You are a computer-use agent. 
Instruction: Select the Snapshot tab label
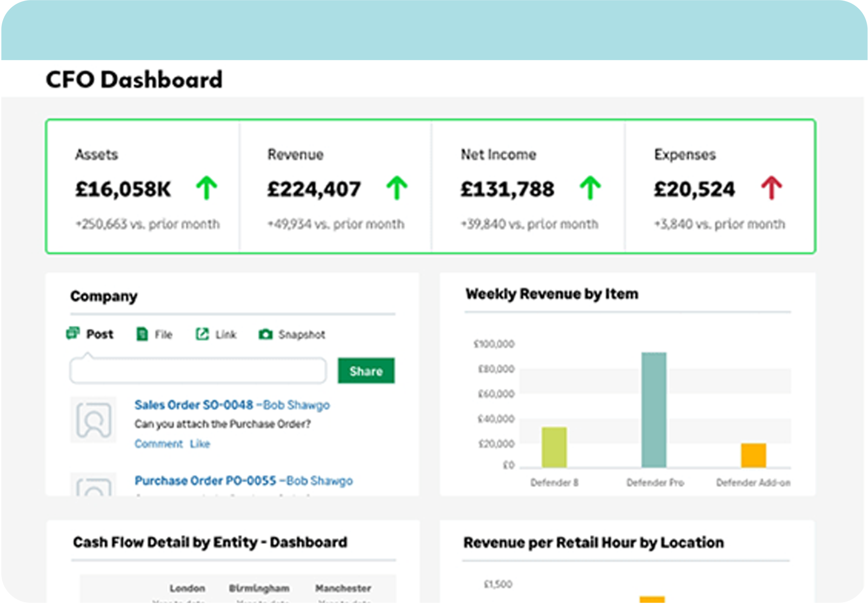coord(302,335)
